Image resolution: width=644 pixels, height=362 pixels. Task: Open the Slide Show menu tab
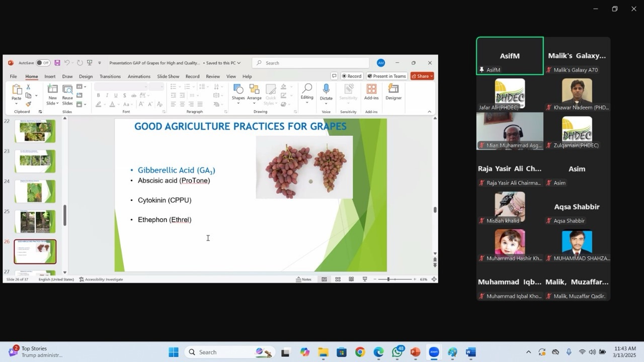tap(169, 76)
